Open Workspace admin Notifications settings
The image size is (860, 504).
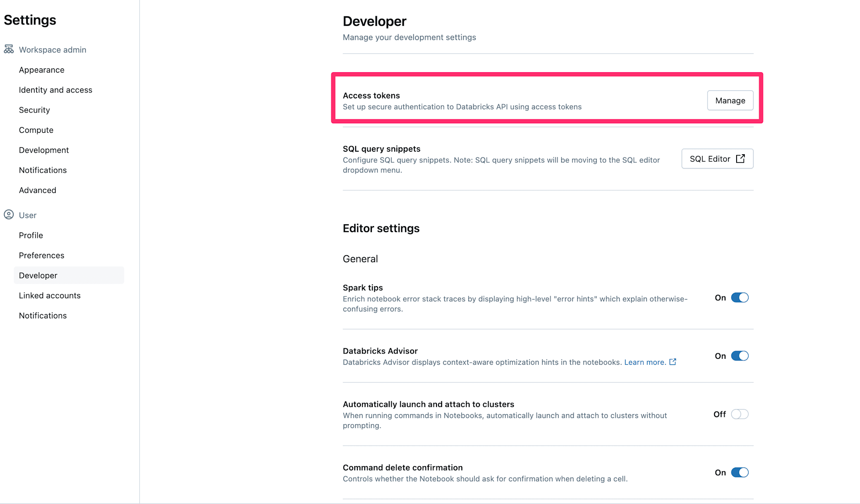tap(43, 170)
